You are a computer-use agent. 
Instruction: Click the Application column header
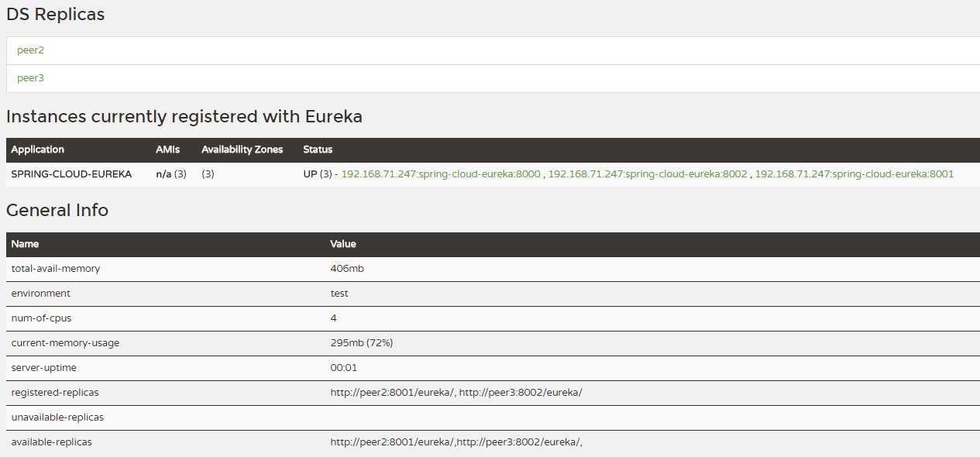click(x=38, y=149)
